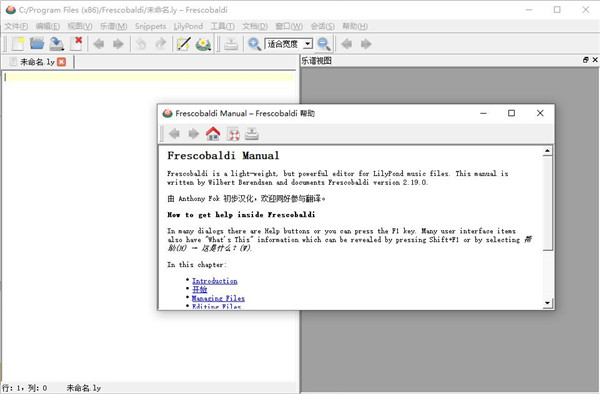600x394 pixels.
Task: Close the Frescobaldi Manual help window
Action: pos(540,113)
